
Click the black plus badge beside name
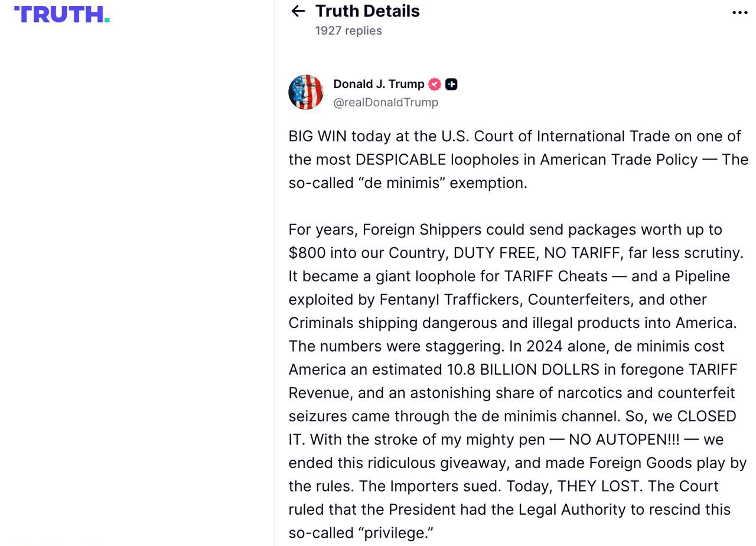click(x=451, y=84)
